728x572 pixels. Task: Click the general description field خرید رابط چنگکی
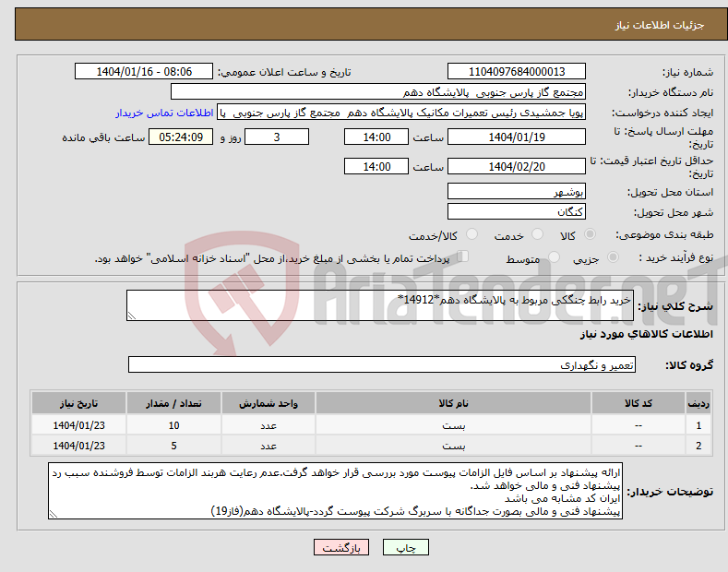(x=380, y=305)
